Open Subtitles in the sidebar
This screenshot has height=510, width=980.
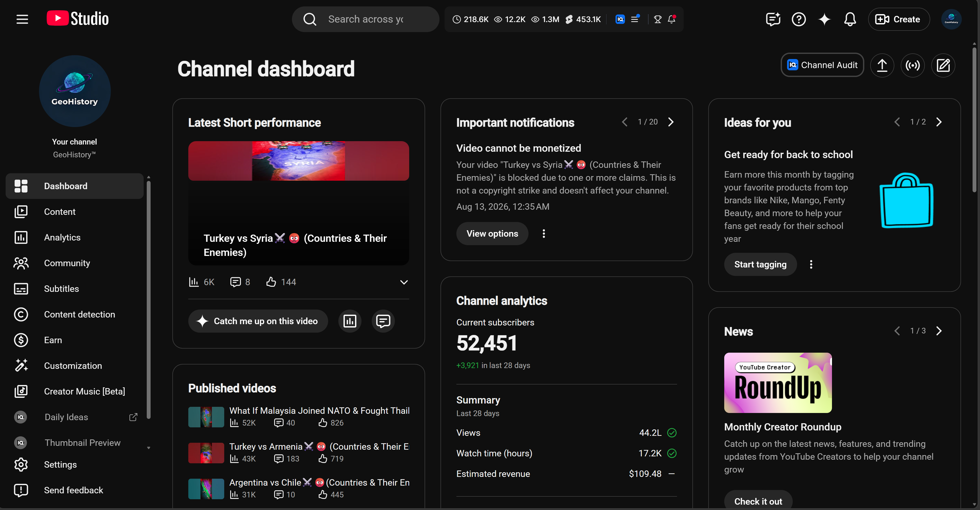point(75,289)
